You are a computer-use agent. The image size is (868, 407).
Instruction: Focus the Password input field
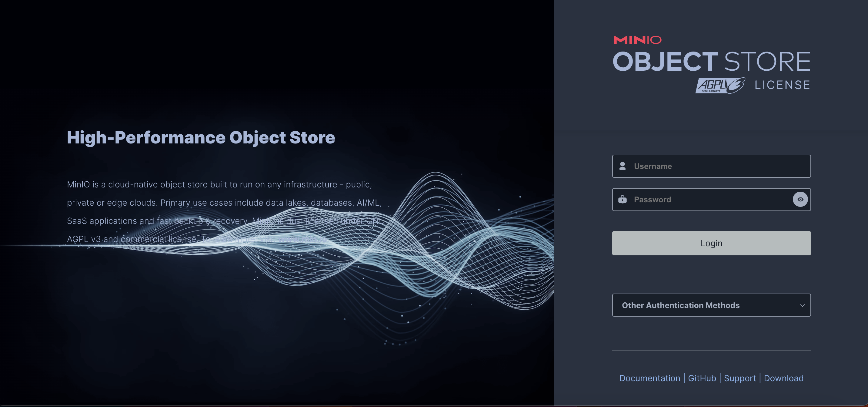pos(708,199)
